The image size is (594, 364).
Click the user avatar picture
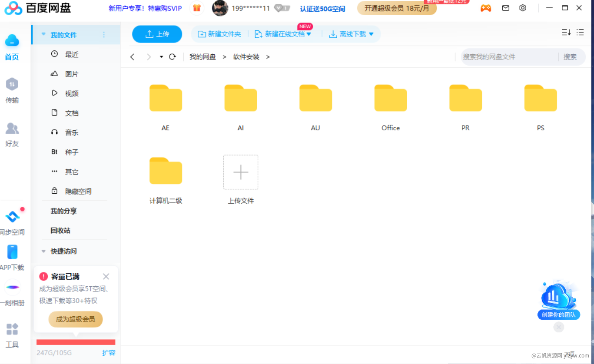tap(220, 8)
